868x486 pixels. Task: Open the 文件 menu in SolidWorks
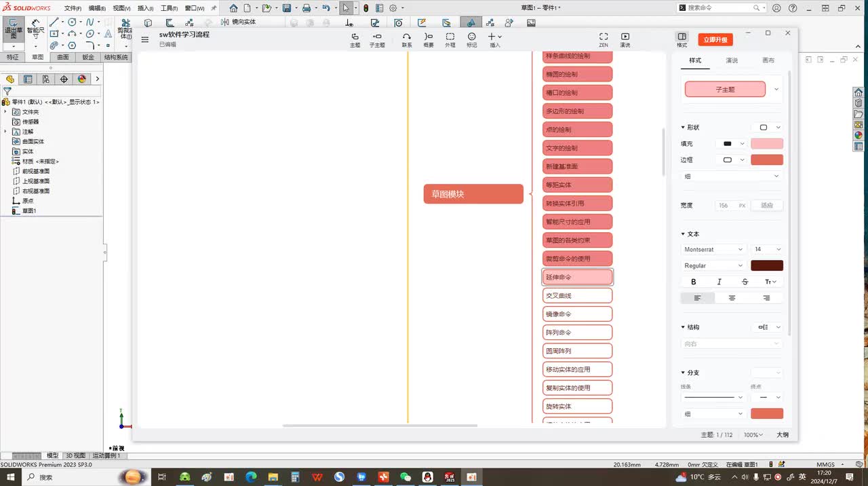pyautogui.click(x=73, y=8)
